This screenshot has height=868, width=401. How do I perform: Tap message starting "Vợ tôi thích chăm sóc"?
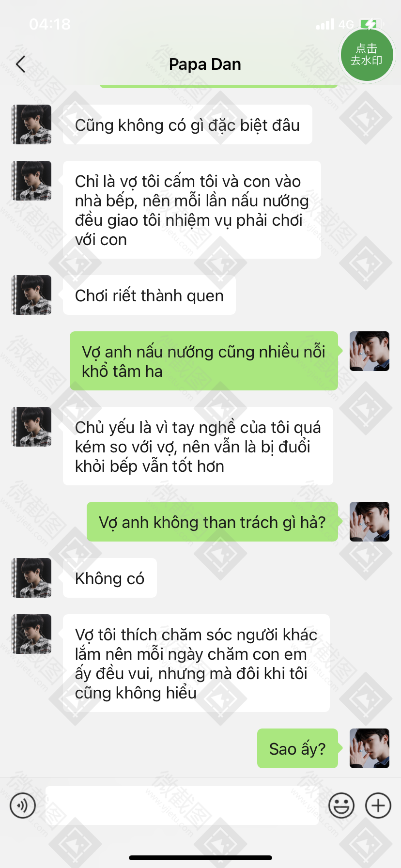(x=196, y=663)
